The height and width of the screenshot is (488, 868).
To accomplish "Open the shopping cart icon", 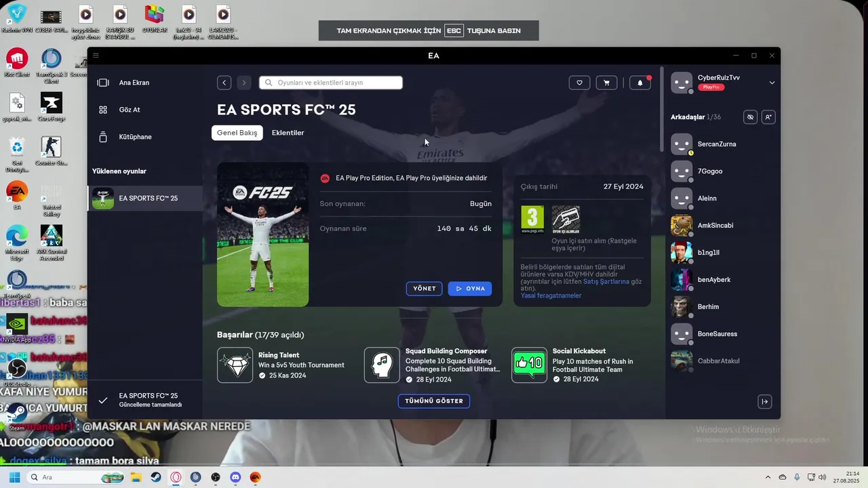I will (x=606, y=83).
